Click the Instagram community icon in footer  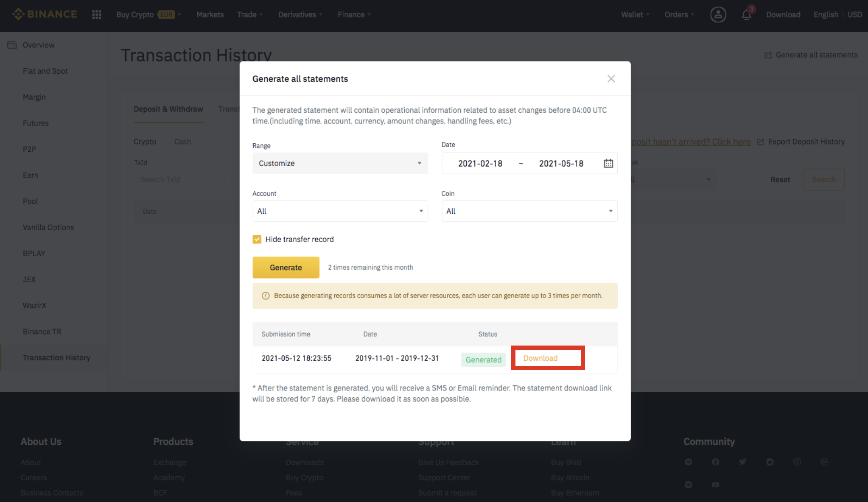coord(797,462)
